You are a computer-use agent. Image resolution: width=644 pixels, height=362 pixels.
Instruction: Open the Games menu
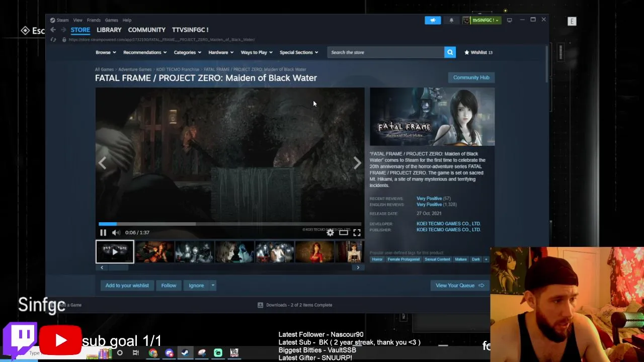[x=111, y=20]
